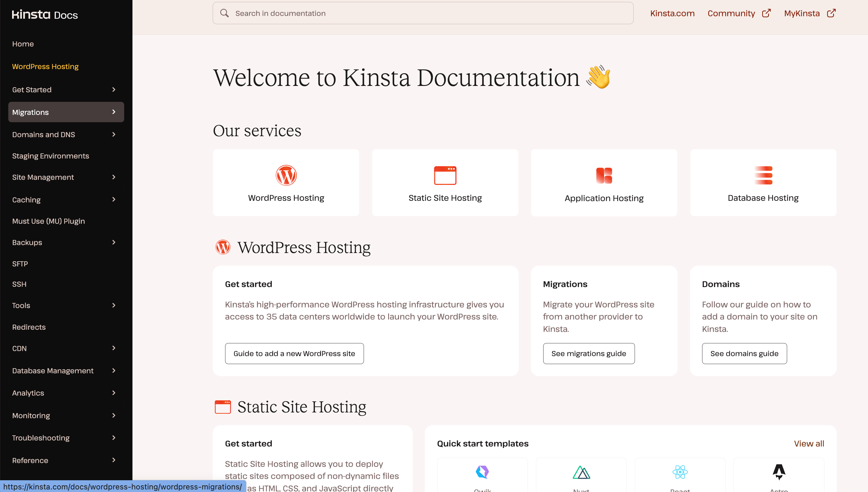Open the MyKinsta link text

802,13
